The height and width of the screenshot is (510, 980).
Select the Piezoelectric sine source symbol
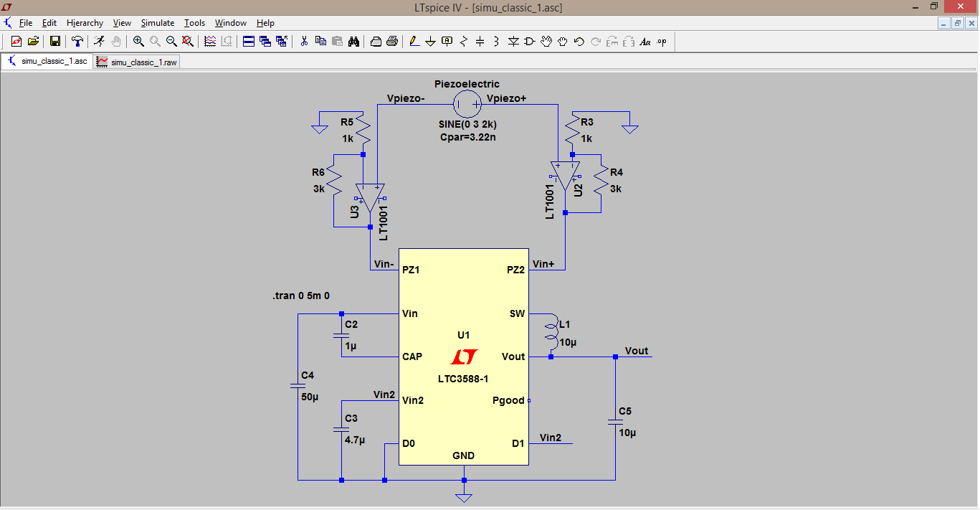click(x=467, y=104)
